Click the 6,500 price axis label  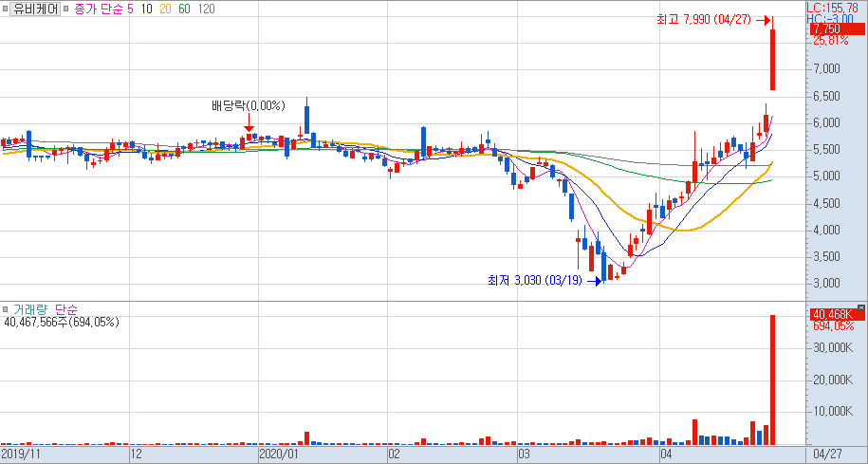pyautogui.click(x=826, y=96)
